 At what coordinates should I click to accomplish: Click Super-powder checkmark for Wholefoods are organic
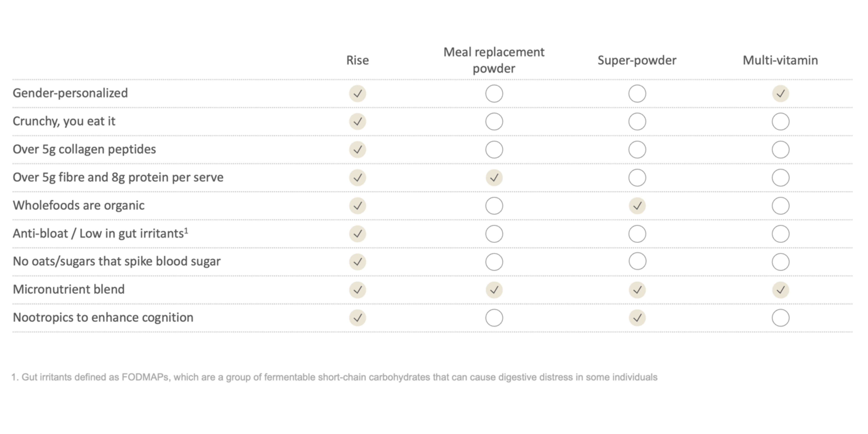tap(637, 205)
